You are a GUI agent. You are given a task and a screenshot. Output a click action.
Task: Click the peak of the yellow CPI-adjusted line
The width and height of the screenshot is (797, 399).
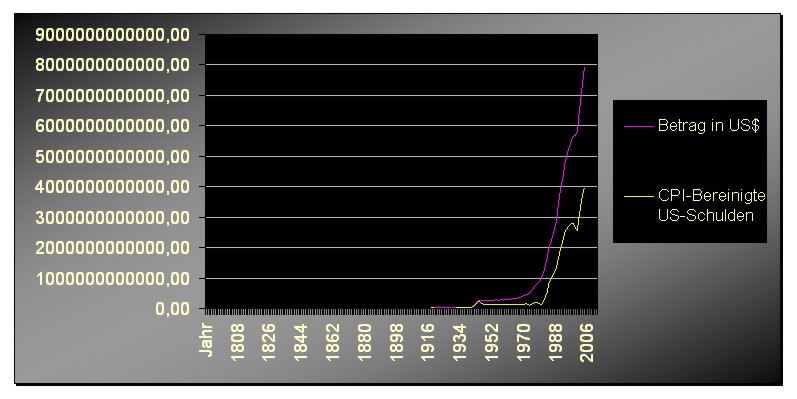click(585, 189)
